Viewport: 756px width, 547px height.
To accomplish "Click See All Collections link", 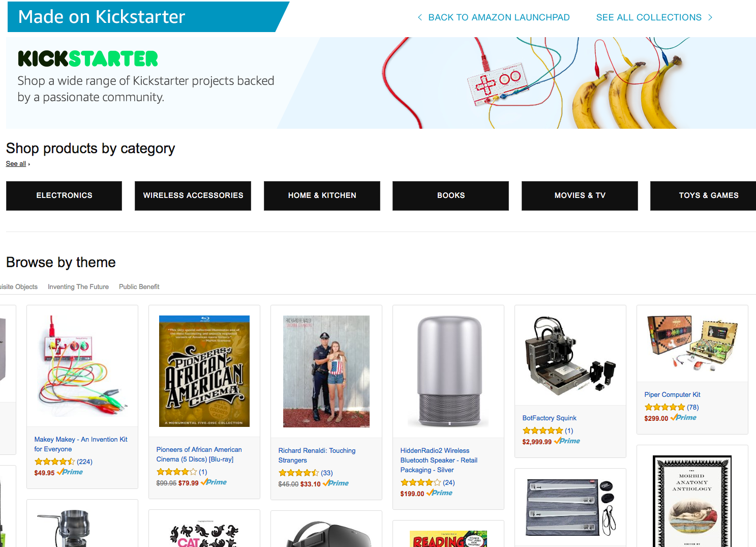I will click(654, 17).
